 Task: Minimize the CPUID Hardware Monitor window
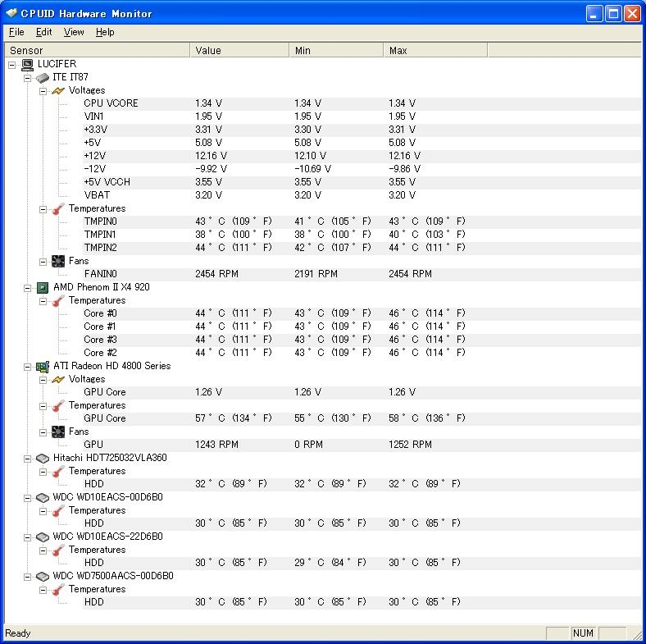tap(594, 14)
